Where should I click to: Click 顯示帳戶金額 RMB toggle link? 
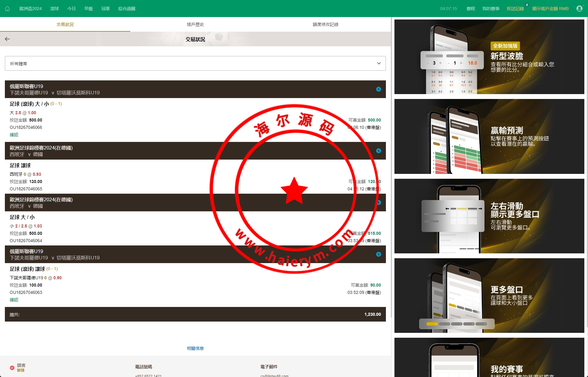click(x=550, y=9)
